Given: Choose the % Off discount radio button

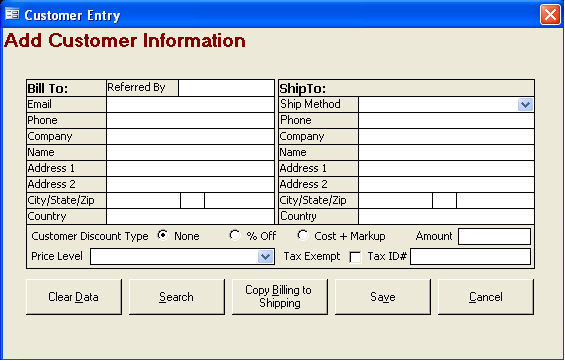Looking at the screenshot, I should pyautogui.click(x=235, y=235).
